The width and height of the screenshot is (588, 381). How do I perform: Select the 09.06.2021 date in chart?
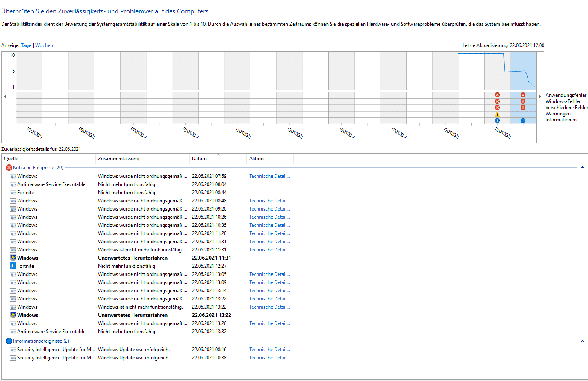click(191, 132)
